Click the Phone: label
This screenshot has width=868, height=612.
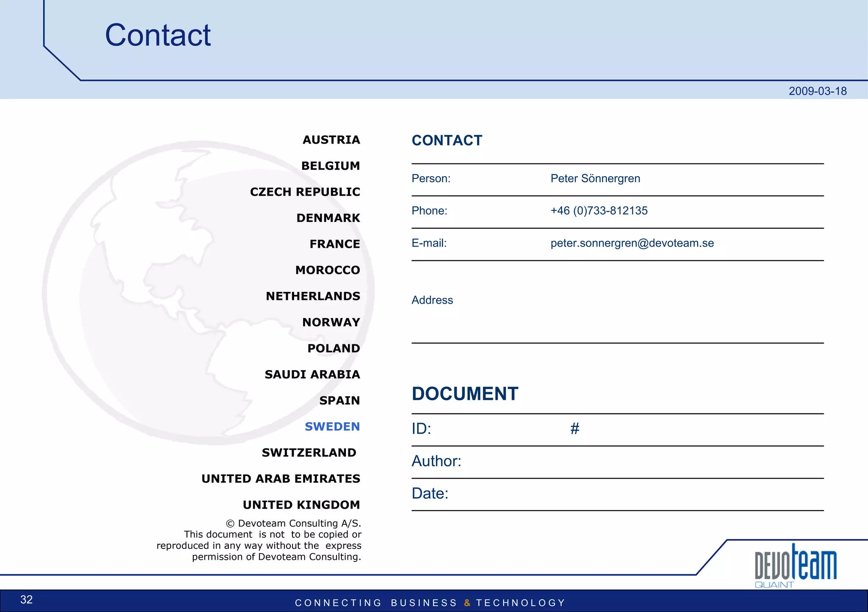(429, 210)
